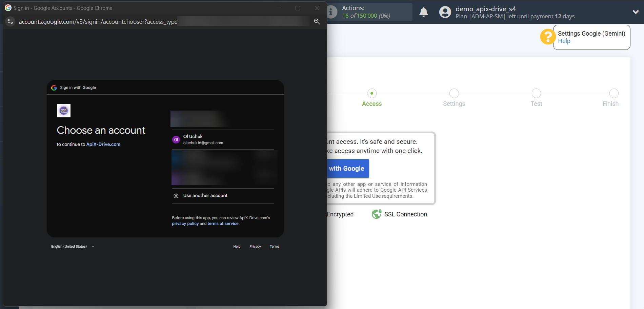Click the bell notification icon
This screenshot has width=644, height=309.
(423, 12)
